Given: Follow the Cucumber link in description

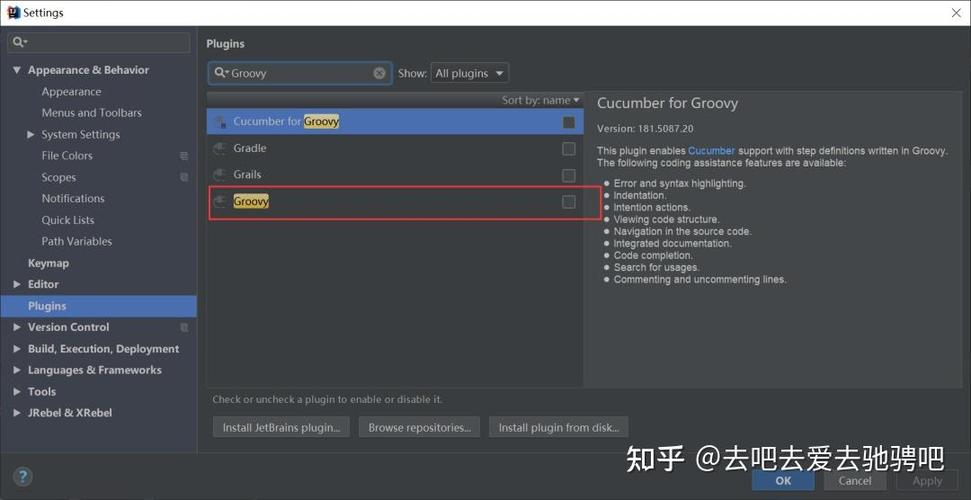Looking at the screenshot, I should pyautogui.click(x=712, y=151).
